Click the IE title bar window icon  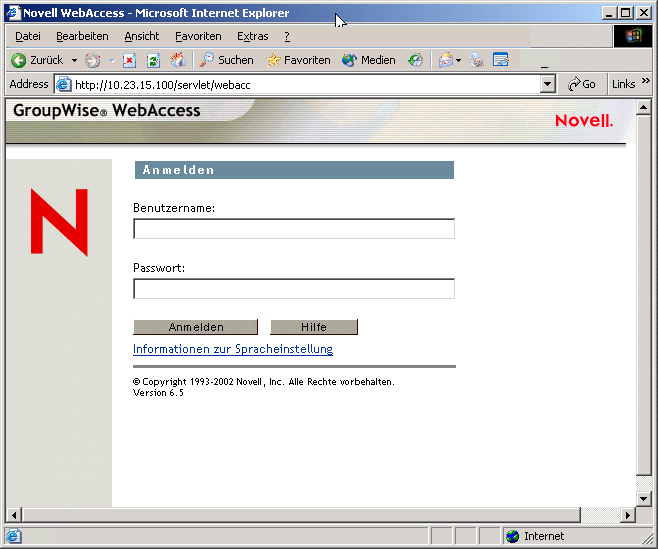[x=13, y=13]
